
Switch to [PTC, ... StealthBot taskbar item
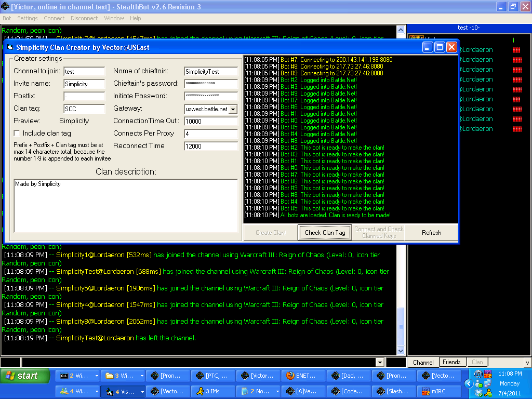213,376
